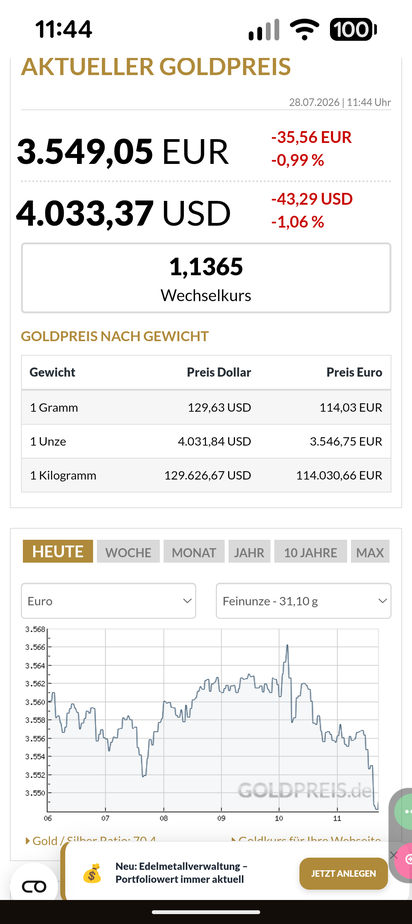
Task: Select the HEUTE chart range tab
Action: coord(58,552)
